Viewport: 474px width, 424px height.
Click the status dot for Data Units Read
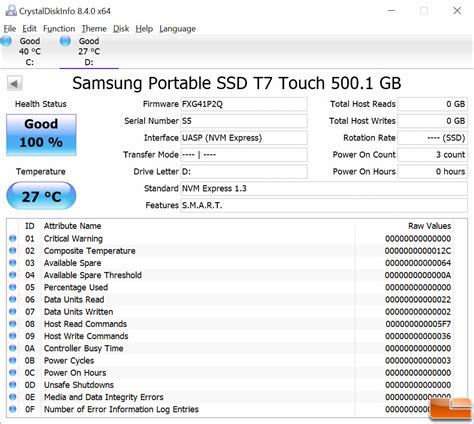pos(13,299)
